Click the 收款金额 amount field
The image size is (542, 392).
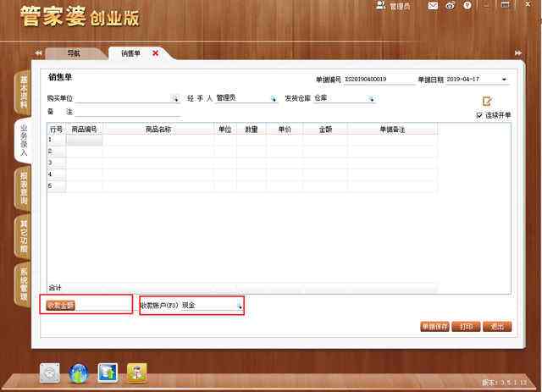[x=103, y=306]
